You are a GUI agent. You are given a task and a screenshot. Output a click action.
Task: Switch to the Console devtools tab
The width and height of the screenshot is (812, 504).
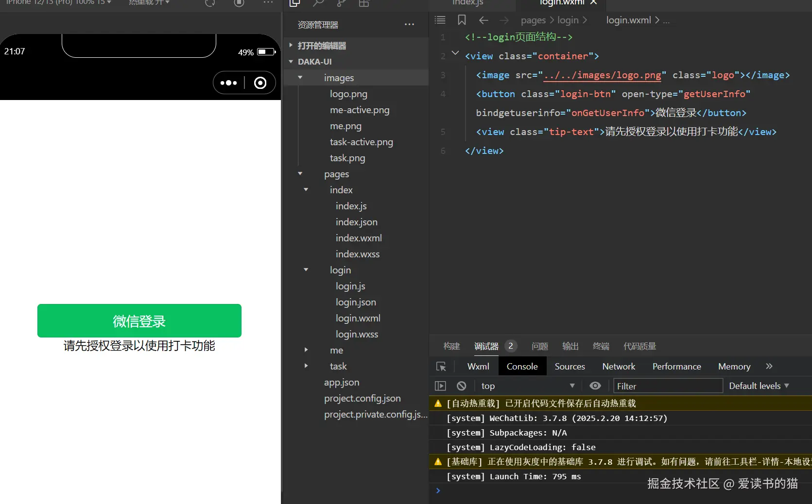click(x=522, y=367)
